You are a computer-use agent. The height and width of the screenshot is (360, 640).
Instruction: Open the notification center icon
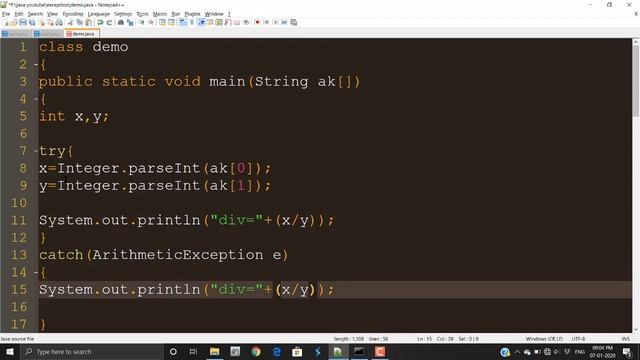pos(627,351)
